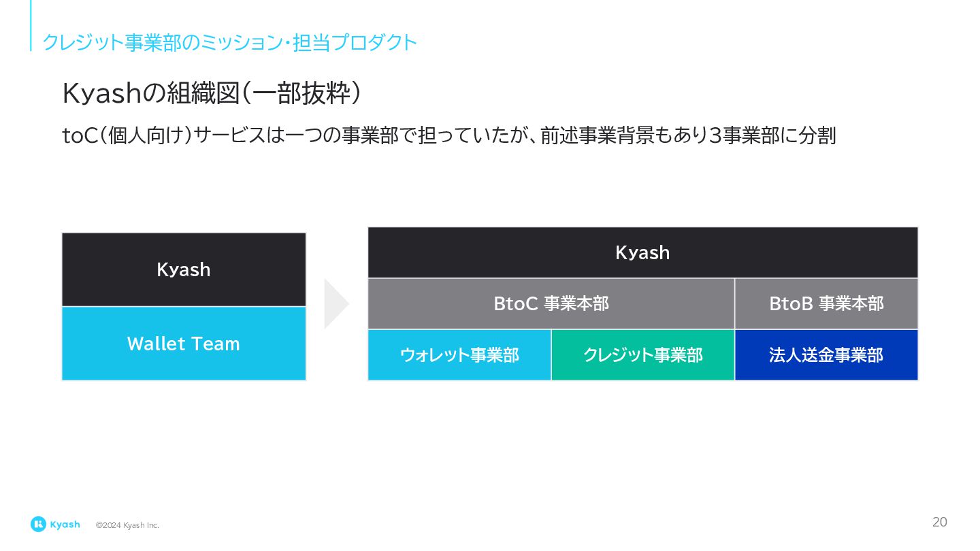Click the gray right-pointing arrow between charts

(336, 303)
